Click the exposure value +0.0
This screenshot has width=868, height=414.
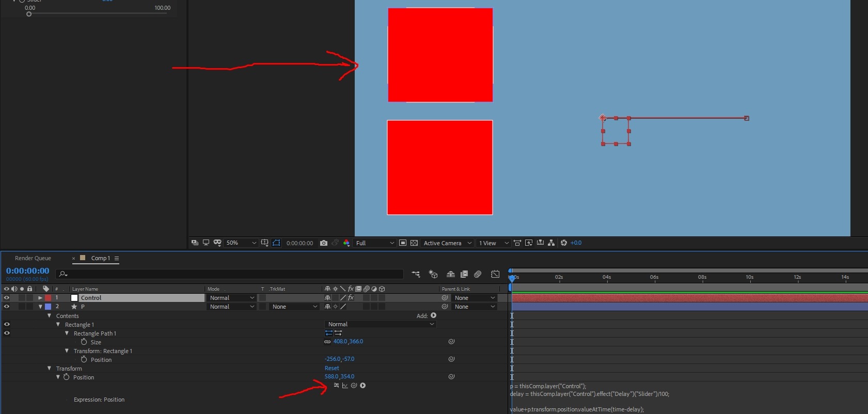click(576, 243)
